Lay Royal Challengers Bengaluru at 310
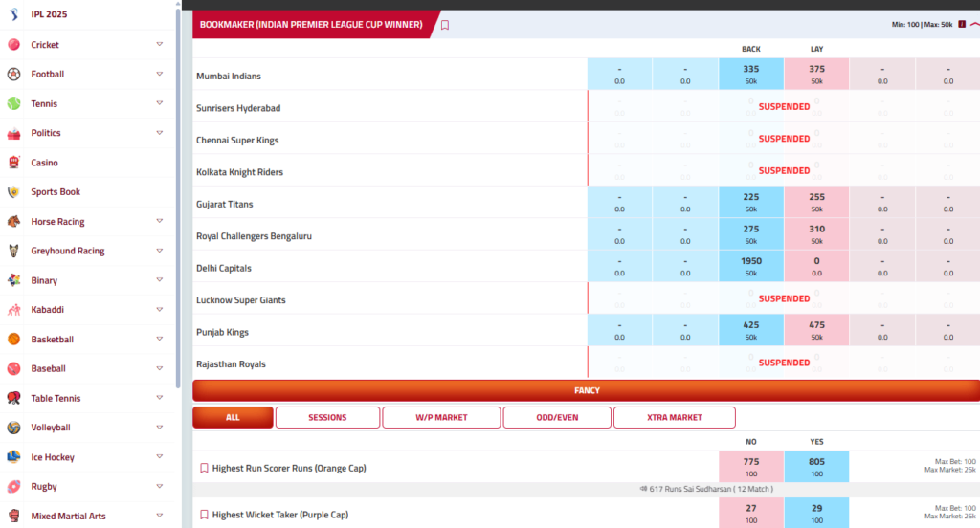 (x=816, y=234)
